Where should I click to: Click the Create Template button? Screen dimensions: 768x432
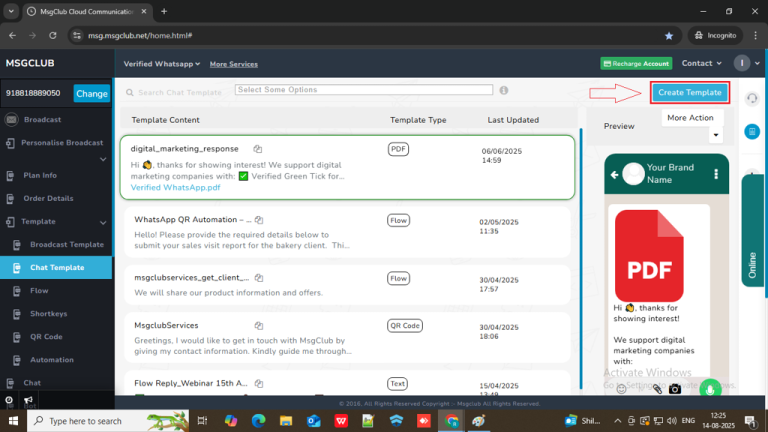tap(690, 92)
